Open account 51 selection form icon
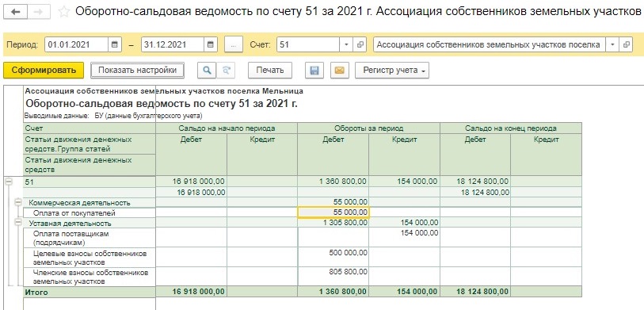The image size is (644, 310). pyautogui.click(x=360, y=44)
